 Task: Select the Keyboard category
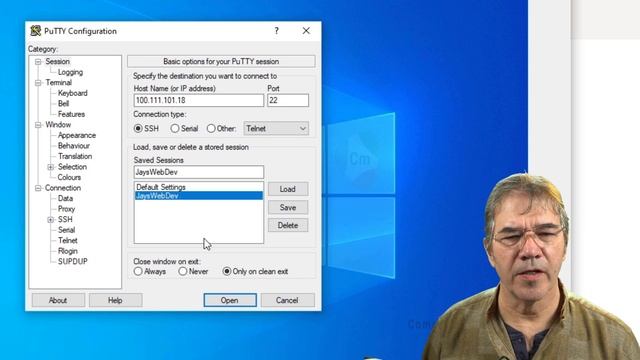tap(73, 93)
